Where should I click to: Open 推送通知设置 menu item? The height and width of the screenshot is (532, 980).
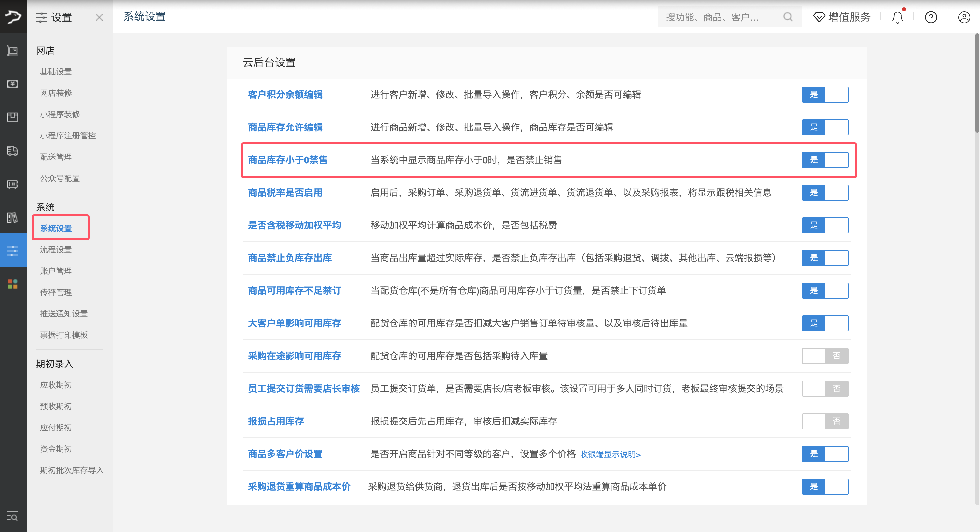(64, 314)
